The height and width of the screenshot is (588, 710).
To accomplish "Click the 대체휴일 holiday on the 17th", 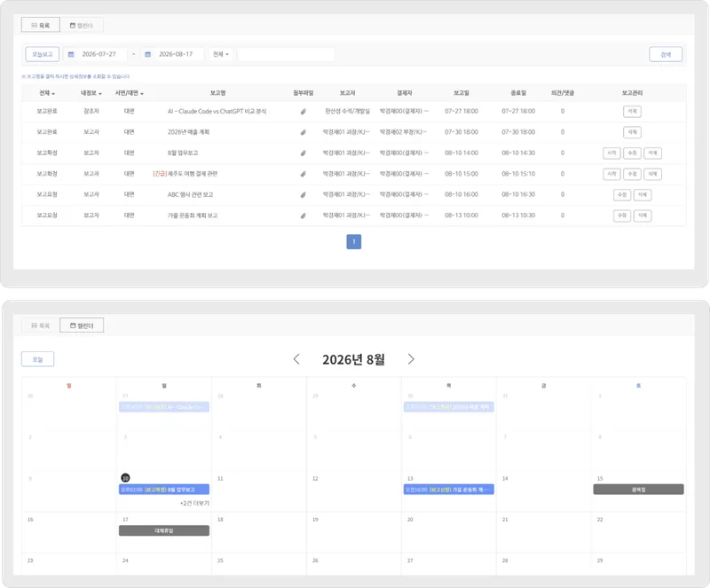I will tap(164, 530).
